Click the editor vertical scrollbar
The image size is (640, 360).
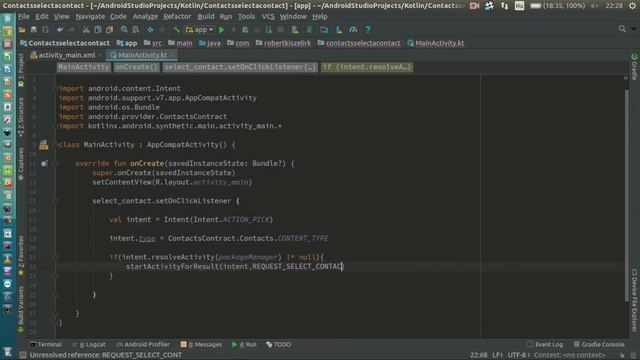626,196
